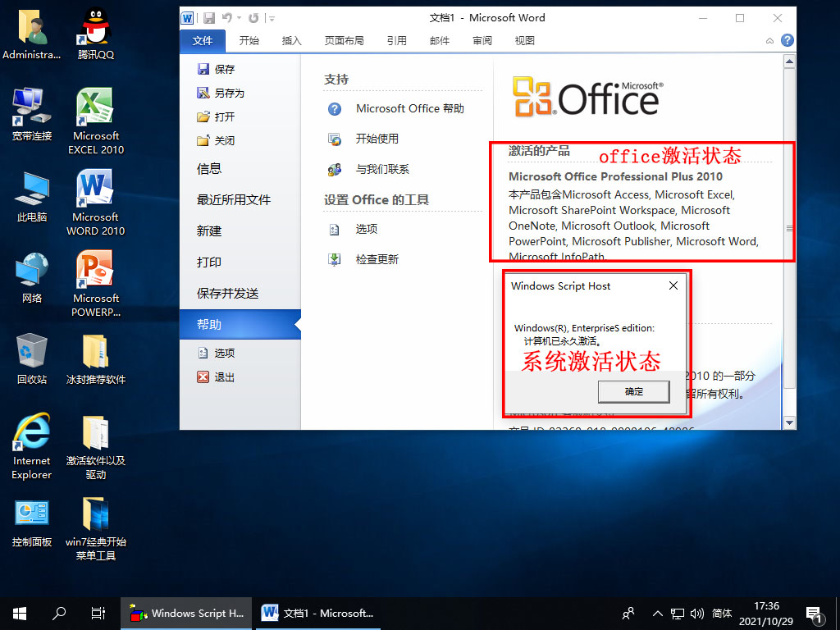The height and width of the screenshot is (630, 840).
Task: Click the volume speaker tray icon
Action: (x=697, y=614)
